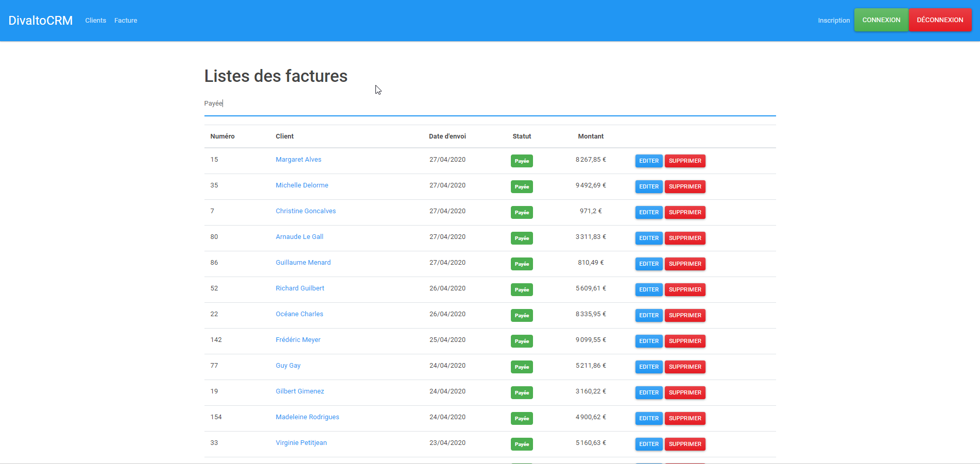Edit invoice 86 for Guillaume Menard
The image size is (980, 464).
[x=649, y=264]
